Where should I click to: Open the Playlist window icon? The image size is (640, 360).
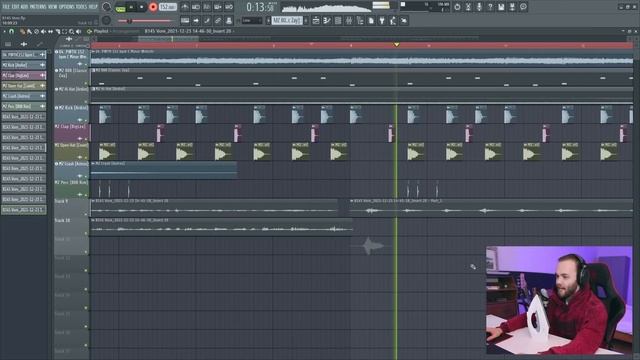(316, 20)
